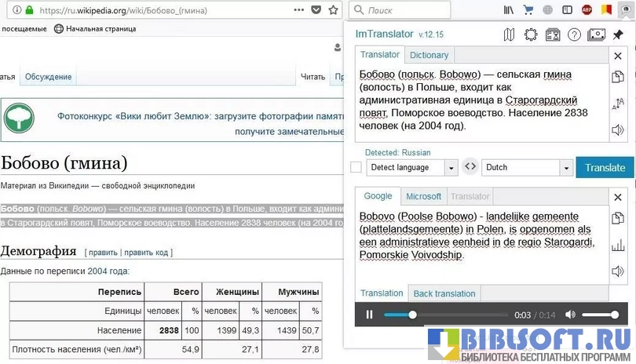The width and height of the screenshot is (636, 364).
Task: Adjust the audio volume slider
Action: 601,315
